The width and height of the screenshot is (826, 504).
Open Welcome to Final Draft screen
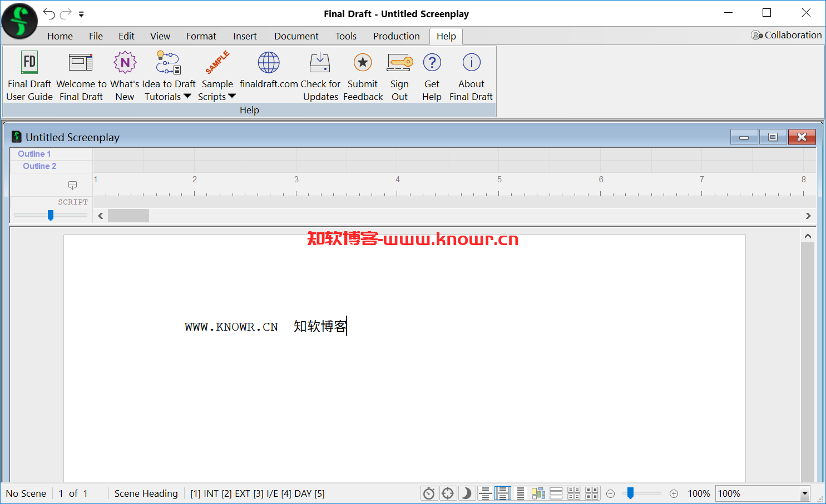click(81, 76)
